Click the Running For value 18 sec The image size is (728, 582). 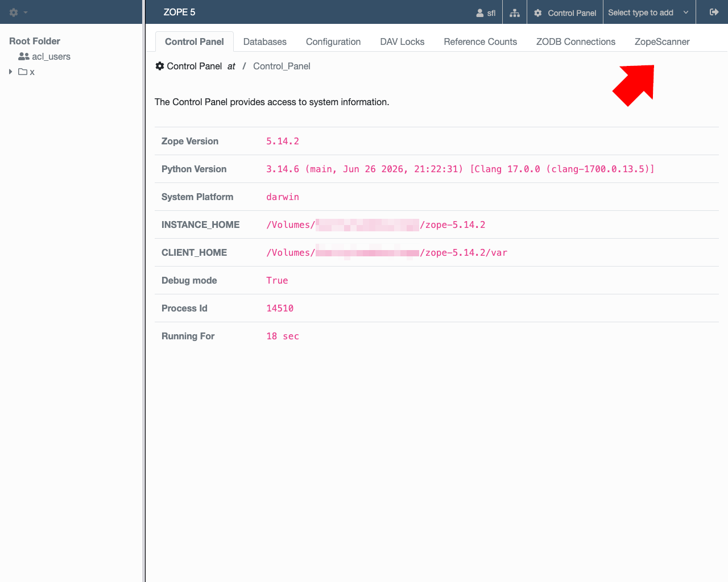(x=283, y=336)
